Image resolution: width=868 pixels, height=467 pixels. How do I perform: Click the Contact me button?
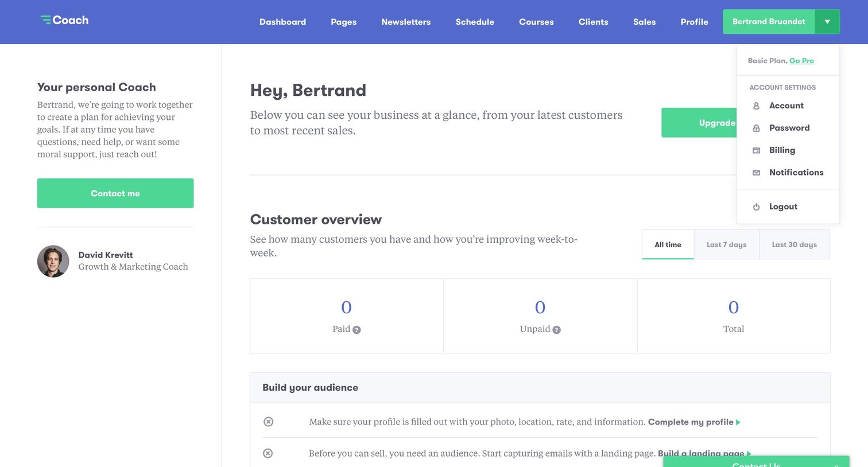coord(115,193)
